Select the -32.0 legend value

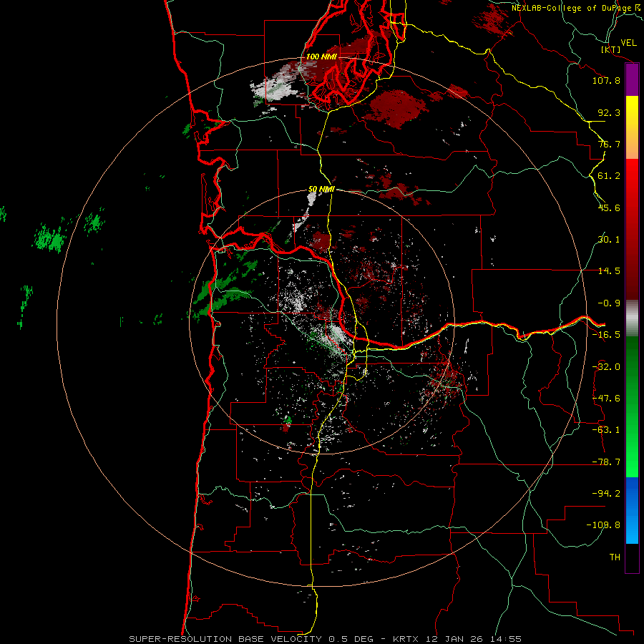(x=606, y=367)
